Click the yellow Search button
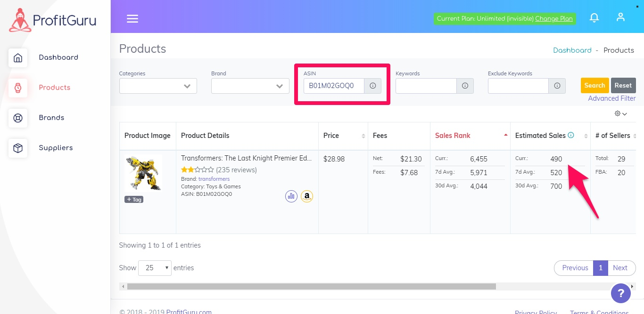The width and height of the screenshot is (644, 314). pos(594,85)
